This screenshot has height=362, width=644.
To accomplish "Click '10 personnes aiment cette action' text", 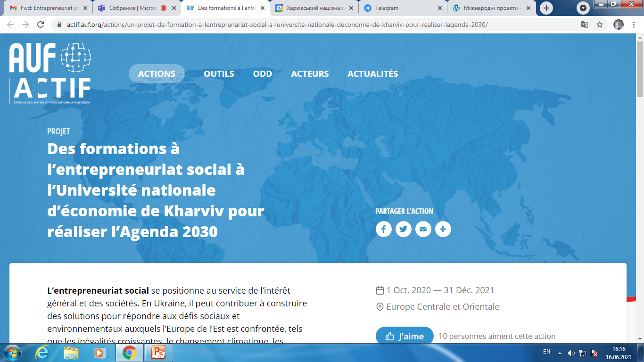I will tap(497, 336).
